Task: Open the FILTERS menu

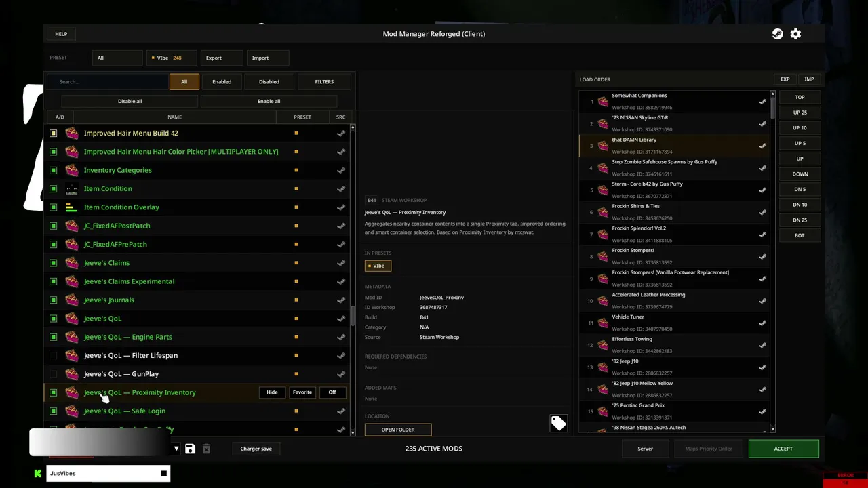Action: (324, 82)
